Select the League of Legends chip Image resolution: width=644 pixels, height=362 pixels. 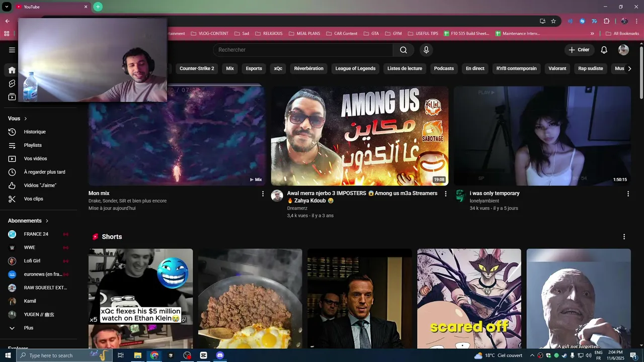point(356,68)
